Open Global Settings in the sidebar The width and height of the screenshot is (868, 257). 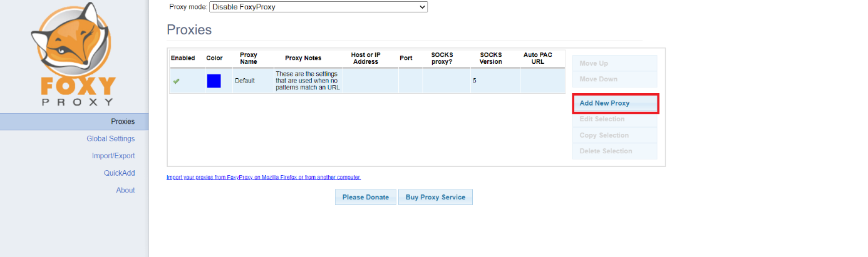110,139
